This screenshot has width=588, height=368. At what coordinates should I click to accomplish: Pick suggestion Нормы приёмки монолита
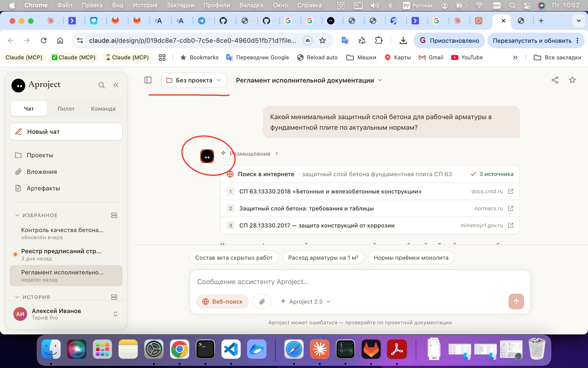pos(411,258)
